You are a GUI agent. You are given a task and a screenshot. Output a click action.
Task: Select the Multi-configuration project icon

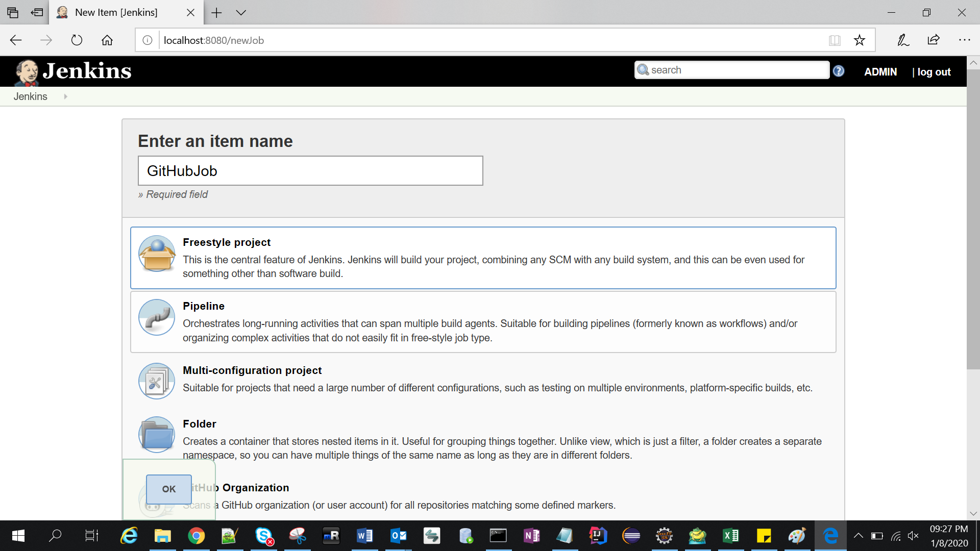click(157, 381)
